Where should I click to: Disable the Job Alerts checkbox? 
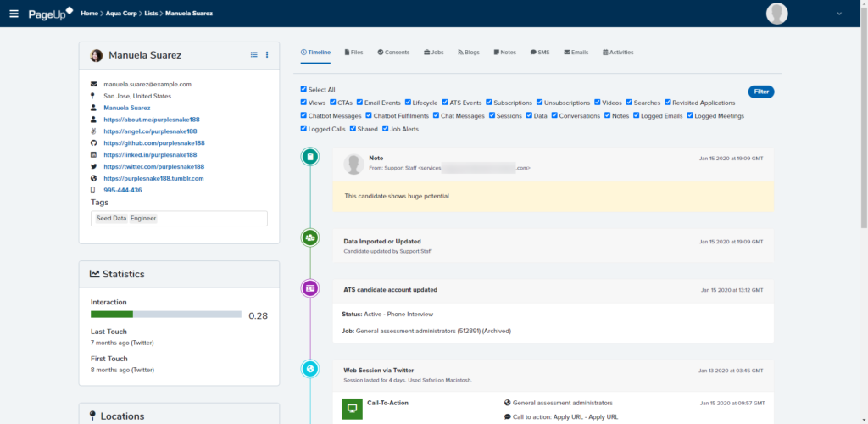pos(385,129)
